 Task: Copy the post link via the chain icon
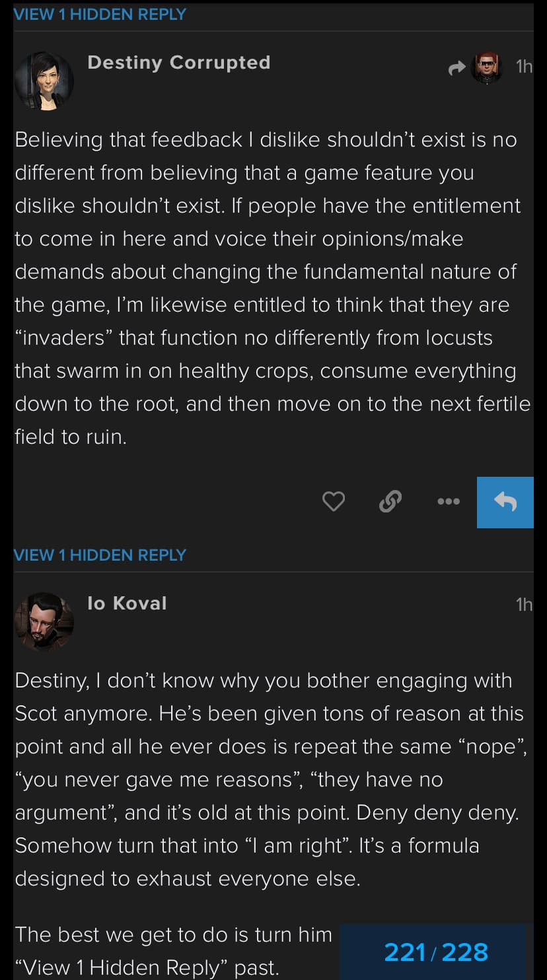click(390, 503)
